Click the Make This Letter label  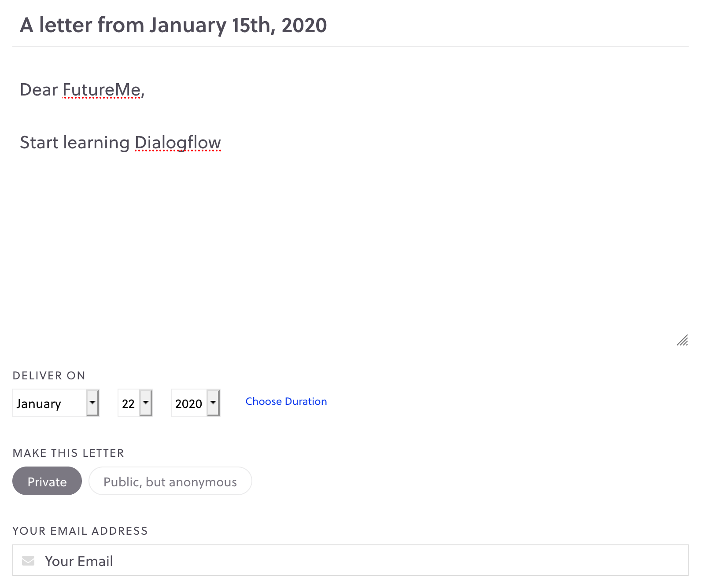coord(68,453)
